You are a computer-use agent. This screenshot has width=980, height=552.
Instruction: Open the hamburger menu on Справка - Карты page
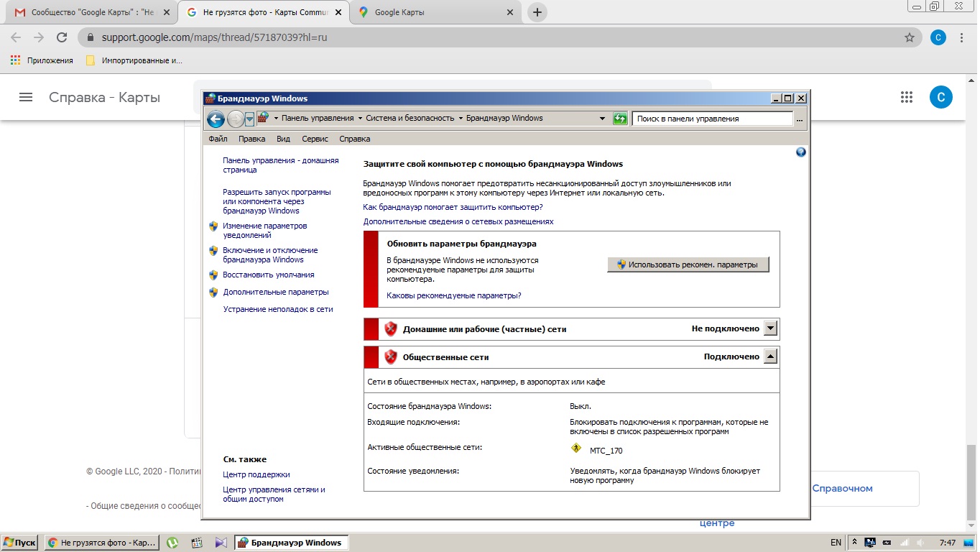click(26, 97)
